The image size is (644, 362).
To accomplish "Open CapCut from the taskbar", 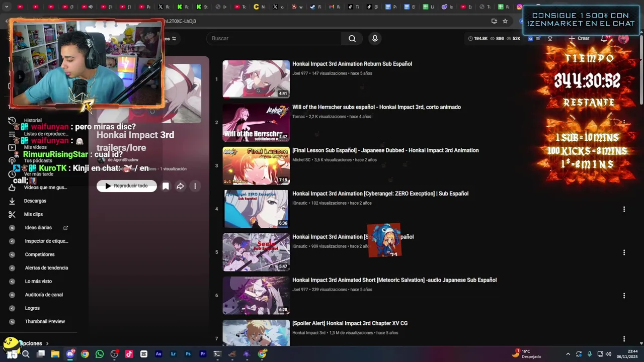I will tap(144, 354).
